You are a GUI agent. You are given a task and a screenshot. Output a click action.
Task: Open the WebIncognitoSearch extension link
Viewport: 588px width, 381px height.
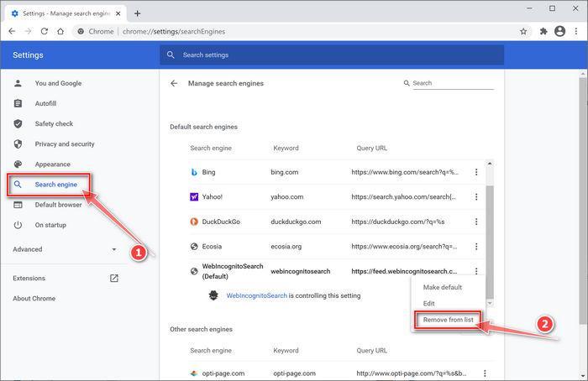click(256, 295)
